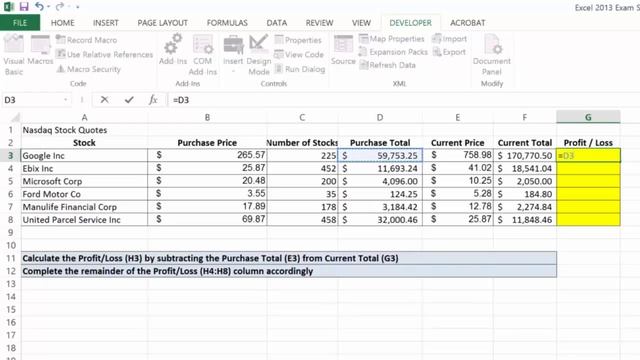Switch to PAGE LAYOUT tab
Viewport: 640px width, 360px height.
click(162, 23)
